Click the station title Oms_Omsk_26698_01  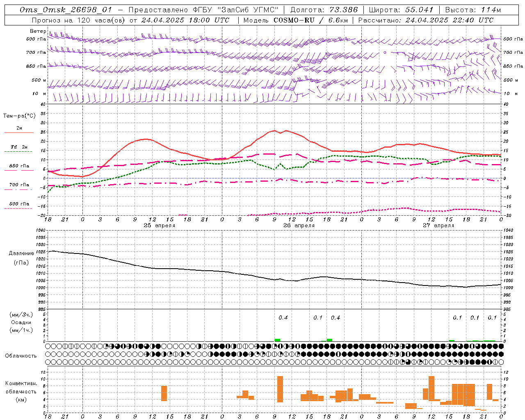65,10
